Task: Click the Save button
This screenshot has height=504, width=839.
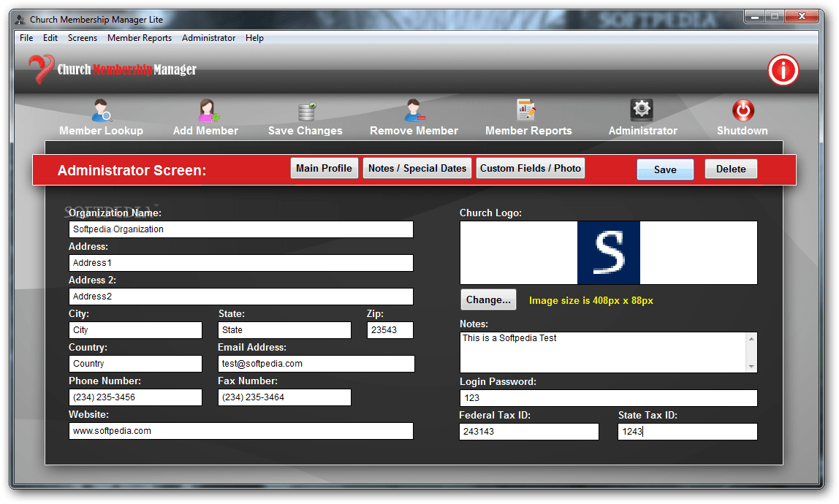Action: 665,169
